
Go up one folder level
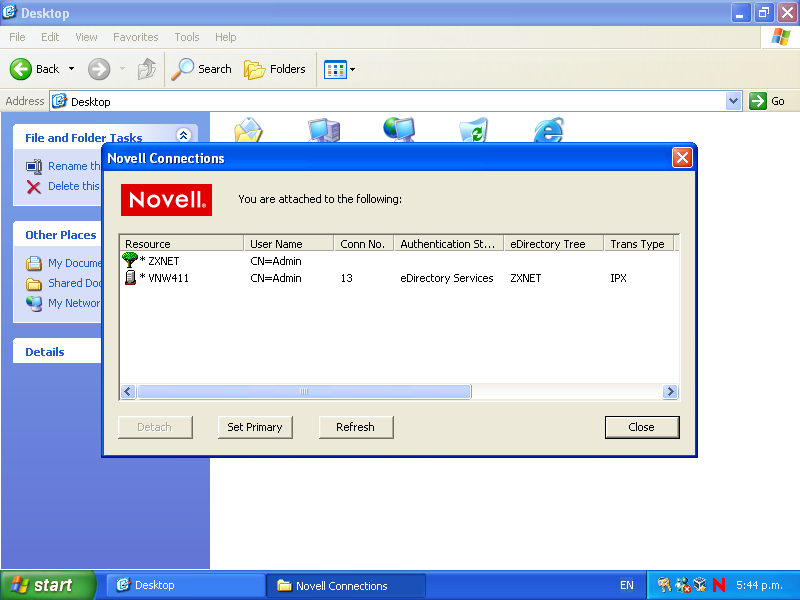[x=147, y=69]
